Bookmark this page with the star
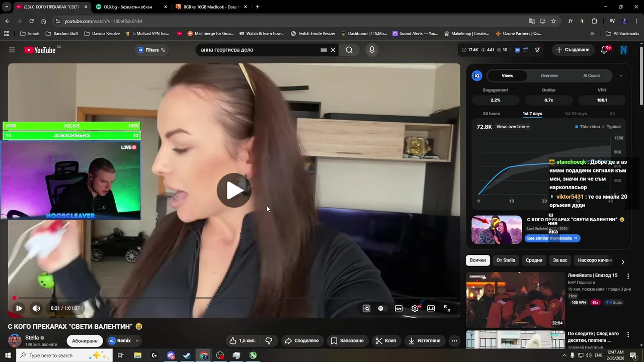 click(553, 21)
